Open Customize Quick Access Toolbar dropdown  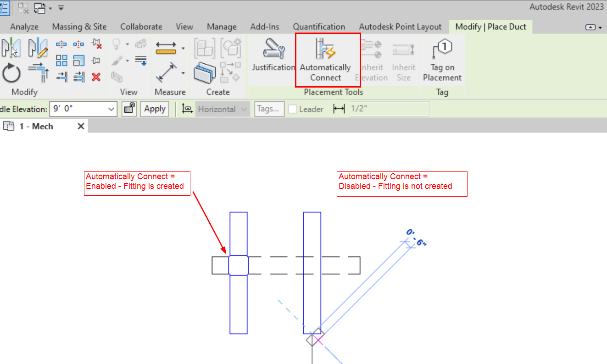(61, 8)
